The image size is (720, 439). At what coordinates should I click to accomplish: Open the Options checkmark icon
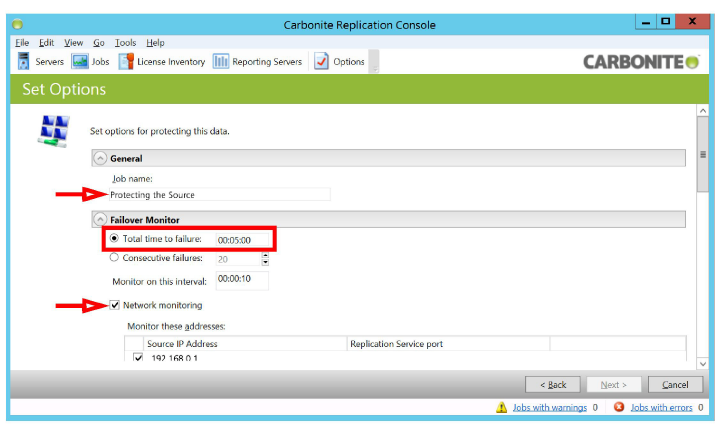(x=321, y=61)
